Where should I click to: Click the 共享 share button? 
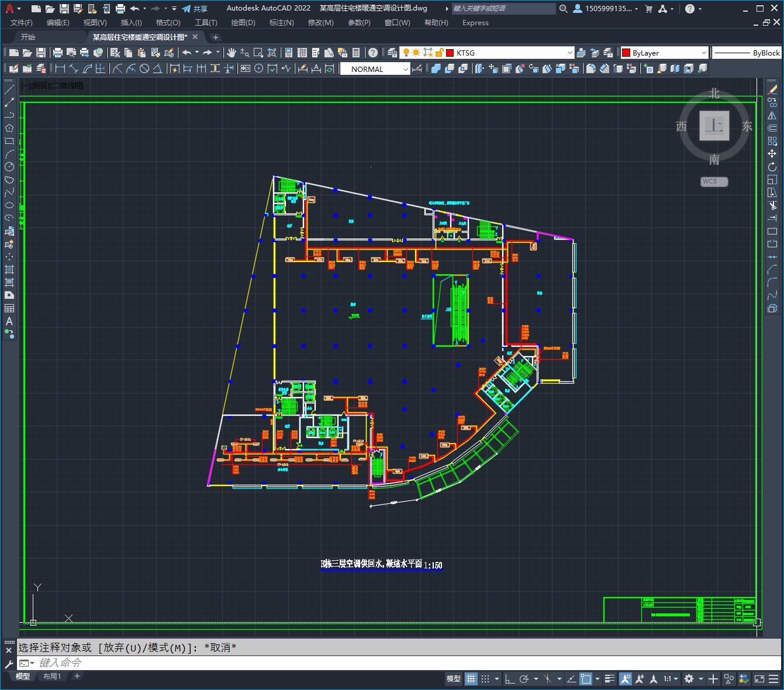coord(195,9)
